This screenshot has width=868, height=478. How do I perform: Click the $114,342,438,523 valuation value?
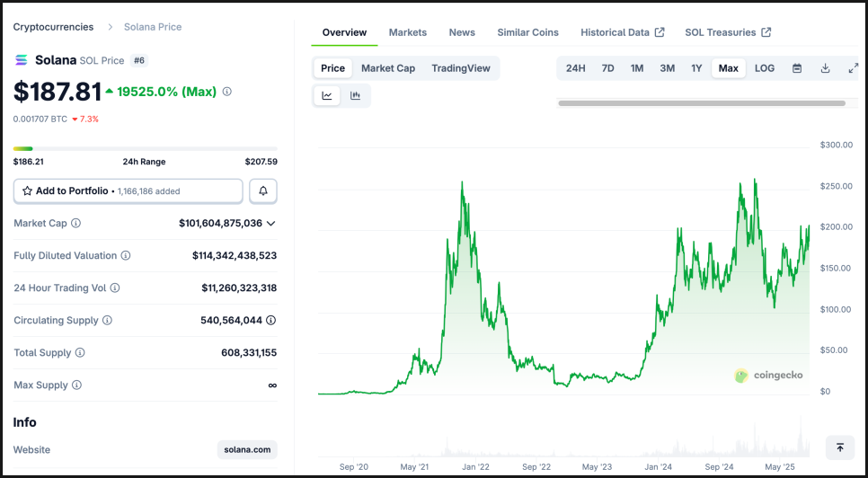[235, 255]
